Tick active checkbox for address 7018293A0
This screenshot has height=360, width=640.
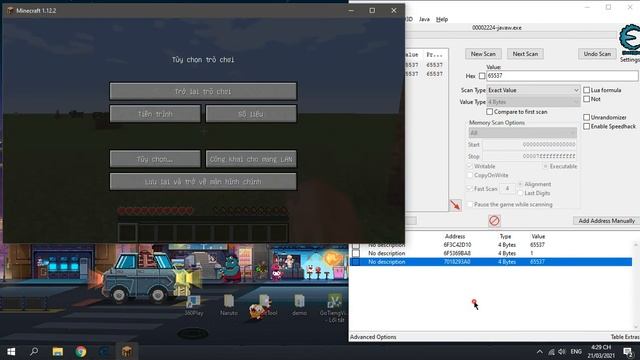(356, 262)
